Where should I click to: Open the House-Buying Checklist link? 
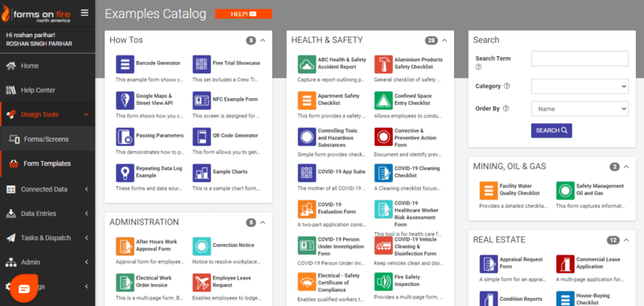click(x=594, y=299)
